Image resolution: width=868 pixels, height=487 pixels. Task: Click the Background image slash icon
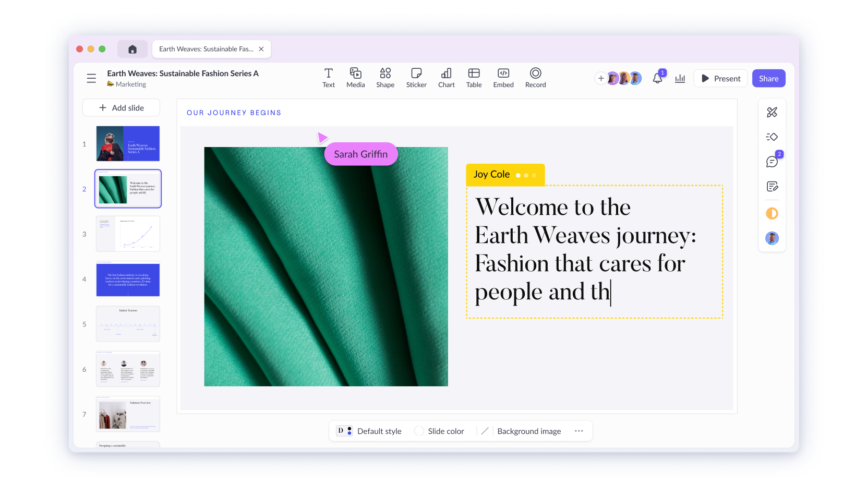pos(485,431)
